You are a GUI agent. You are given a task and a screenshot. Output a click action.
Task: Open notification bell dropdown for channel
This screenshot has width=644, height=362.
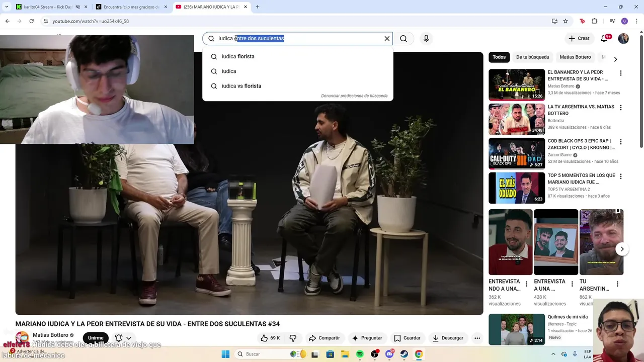point(123,338)
